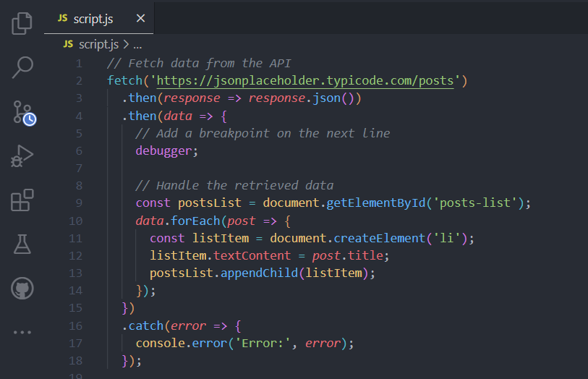The height and width of the screenshot is (379, 588).
Task: Open the Testing flask view
Action: pos(22,244)
